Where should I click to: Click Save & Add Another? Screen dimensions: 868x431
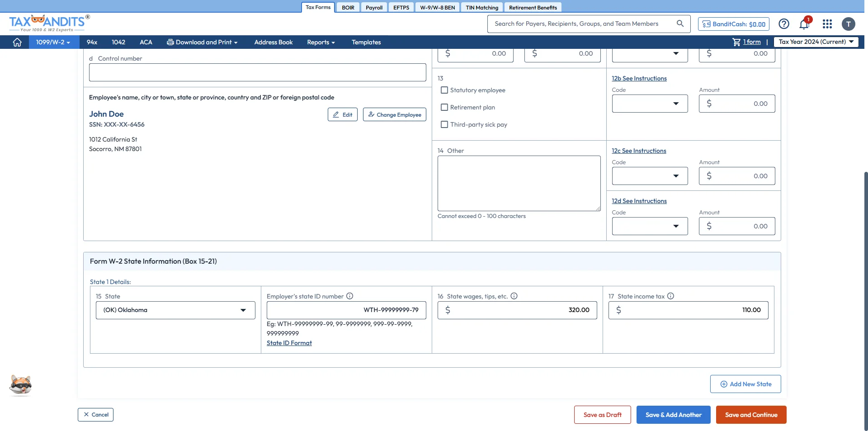674,415
